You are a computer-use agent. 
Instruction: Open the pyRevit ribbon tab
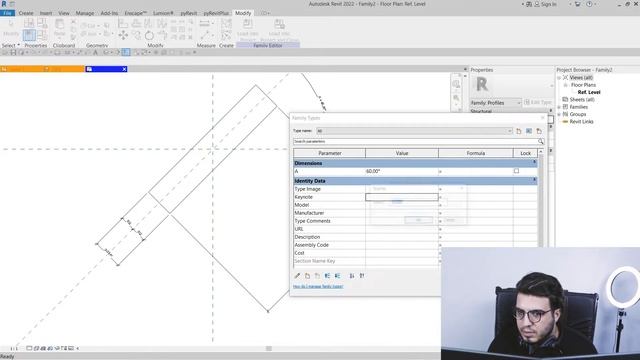pos(189,13)
